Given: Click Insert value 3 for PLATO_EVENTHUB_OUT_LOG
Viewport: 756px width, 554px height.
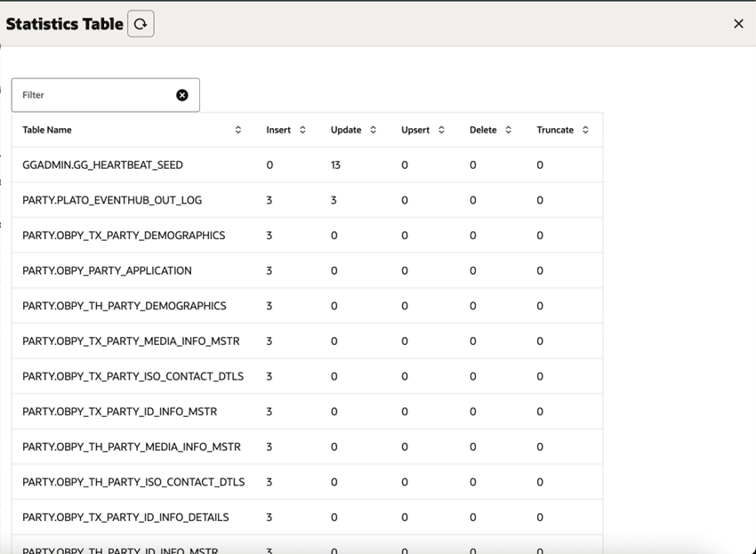Looking at the screenshot, I should point(269,200).
